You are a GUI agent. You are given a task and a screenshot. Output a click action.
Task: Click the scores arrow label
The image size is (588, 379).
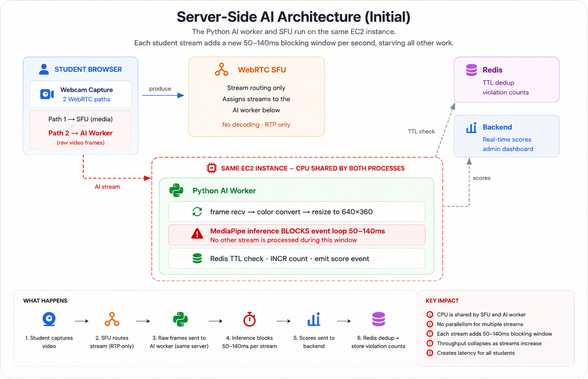(x=482, y=178)
